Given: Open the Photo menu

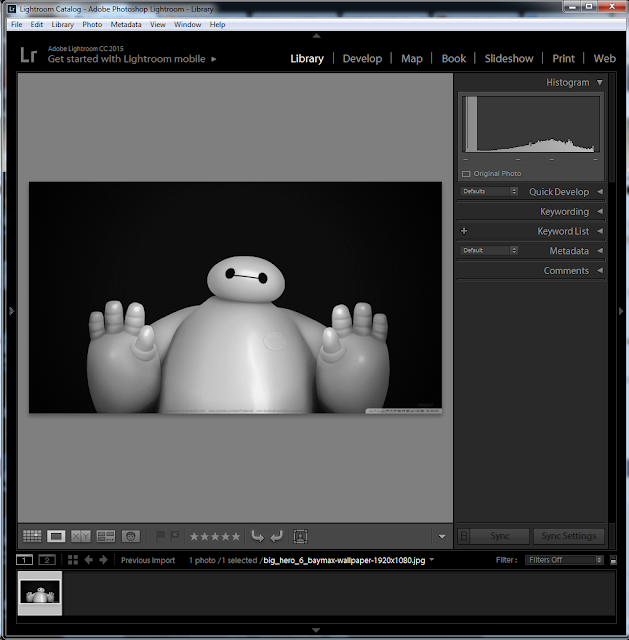Looking at the screenshot, I should click(92, 24).
